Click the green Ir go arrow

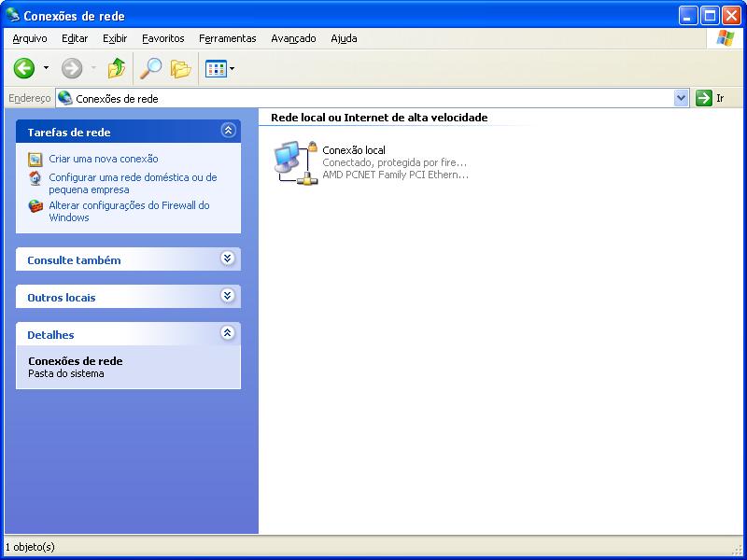pyautogui.click(x=704, y=98)
